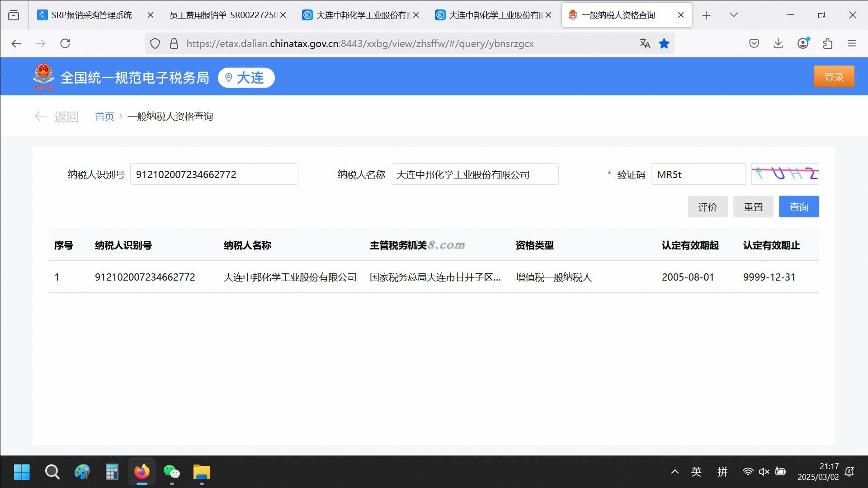Click the blue 查询 button
This screenshot has height=488, width=868.
(799, 207)
